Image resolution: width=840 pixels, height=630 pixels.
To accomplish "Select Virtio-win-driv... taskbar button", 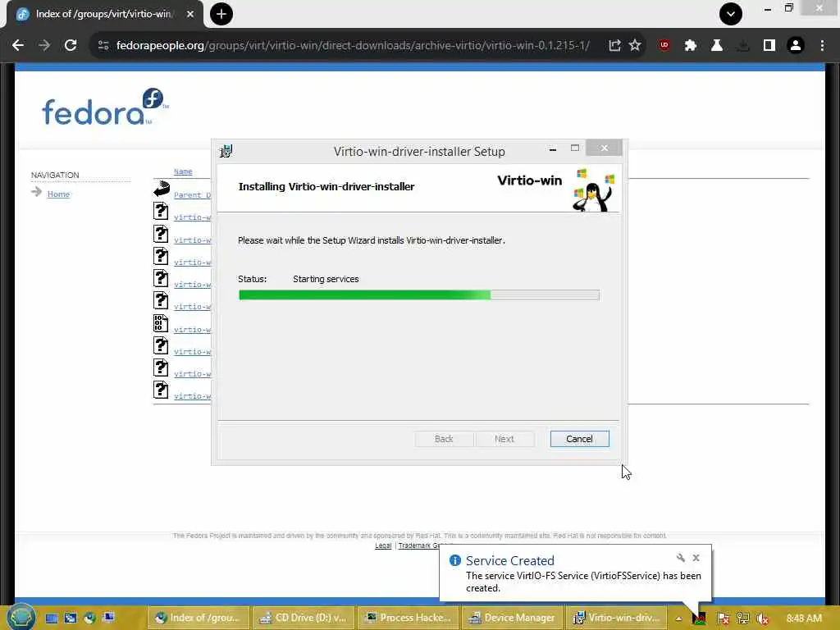I will pyautogui.click(x=617, y=618).
